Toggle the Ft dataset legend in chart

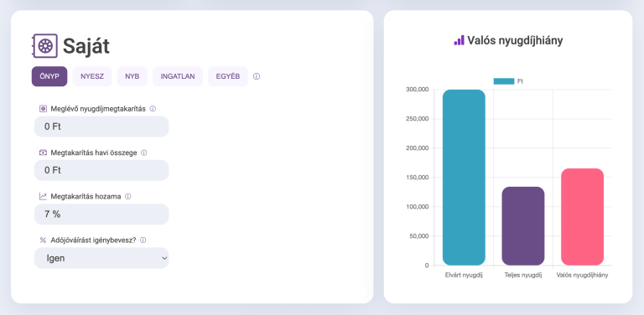click(x=508, y=81)
